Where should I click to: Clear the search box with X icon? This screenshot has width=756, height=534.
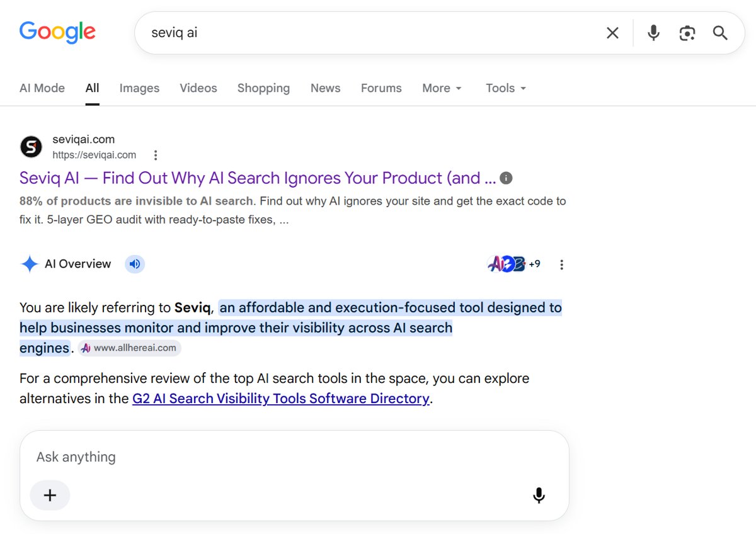pyautogui.click(x=612, y=33)
